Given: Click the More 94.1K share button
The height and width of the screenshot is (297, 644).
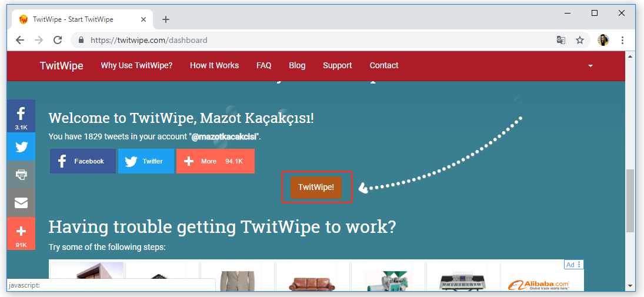Looking at the screenshot, I should tap(215, 161).
